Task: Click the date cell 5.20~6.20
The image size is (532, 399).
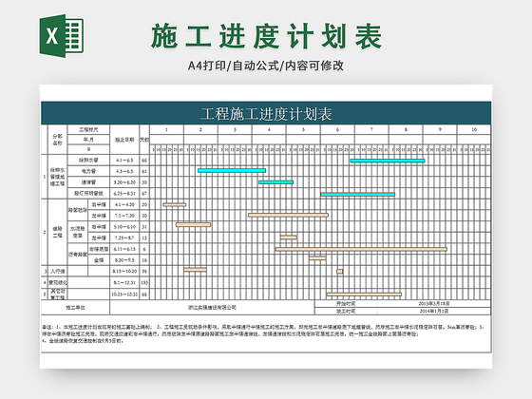Action: coord(124,182)
